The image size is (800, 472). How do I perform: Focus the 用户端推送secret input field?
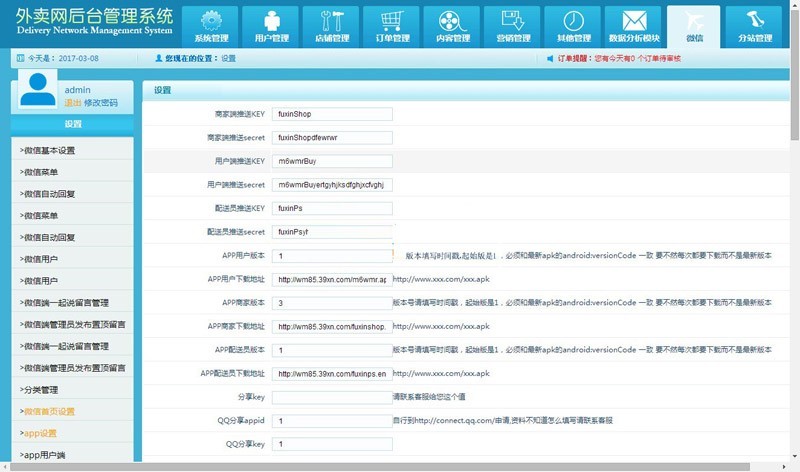tap(332, 185)
